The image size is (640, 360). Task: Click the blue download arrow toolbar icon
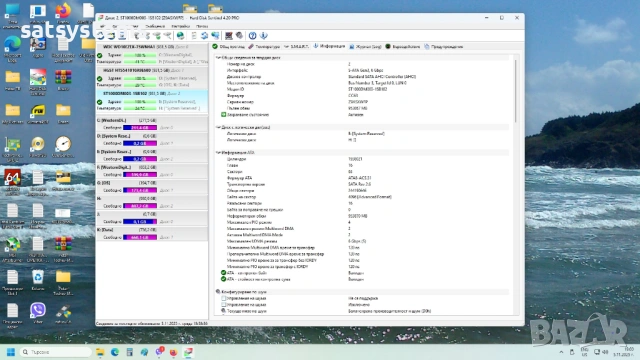click(x=264, y=36)
